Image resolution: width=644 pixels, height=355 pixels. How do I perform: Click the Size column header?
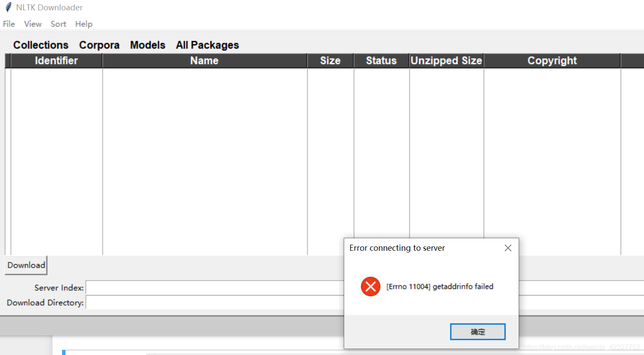[330, 61]
